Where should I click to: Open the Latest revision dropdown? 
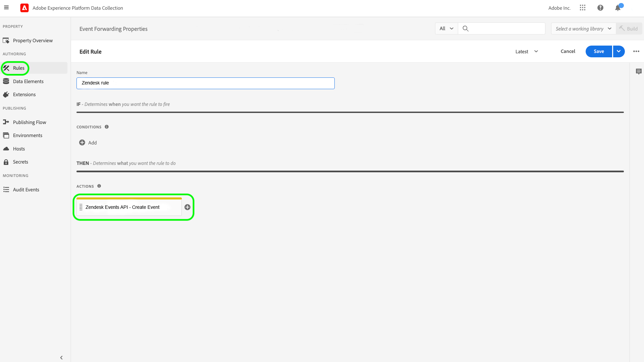click(x=527, y=51)
